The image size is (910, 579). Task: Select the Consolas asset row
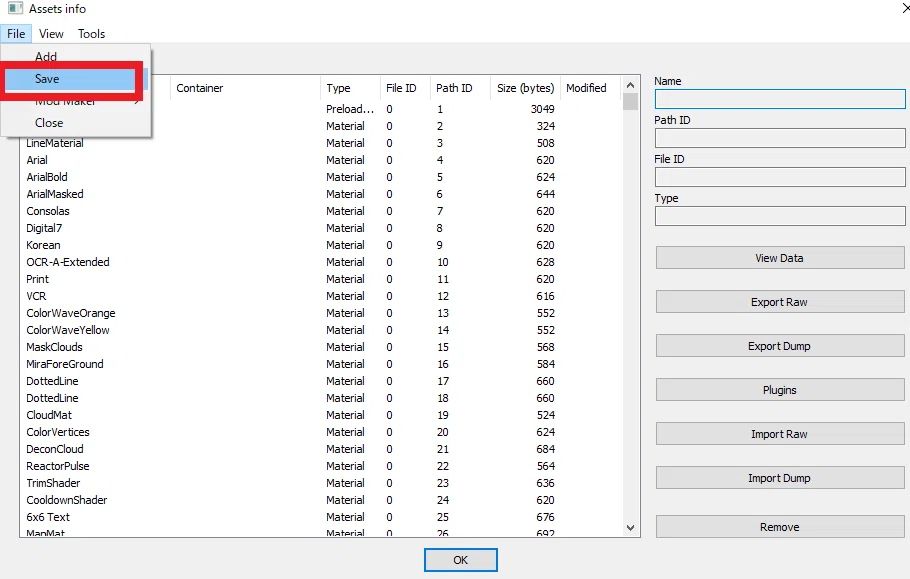tap(321, 211)
